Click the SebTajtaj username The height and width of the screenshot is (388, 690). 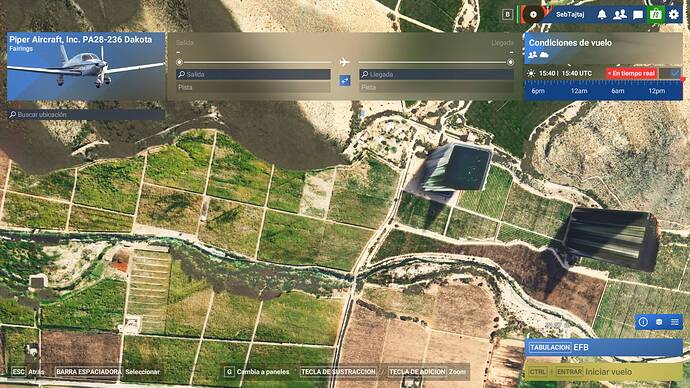coord(570,15)
